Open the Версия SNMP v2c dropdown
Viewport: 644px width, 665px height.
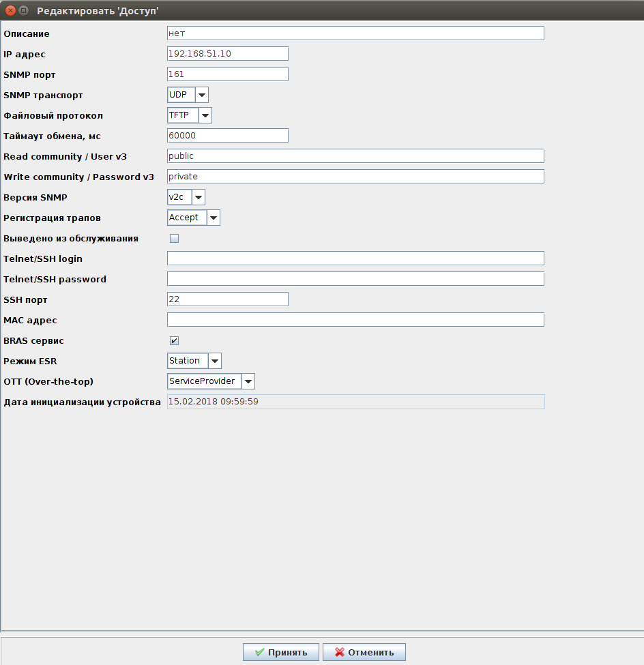pos(186,197)
